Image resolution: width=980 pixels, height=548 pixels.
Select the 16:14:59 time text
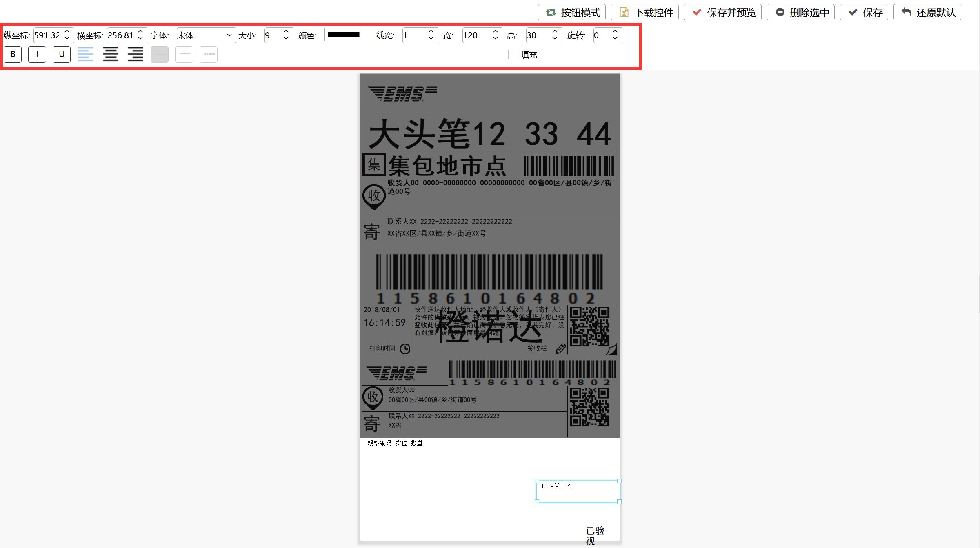pos(384,323)
